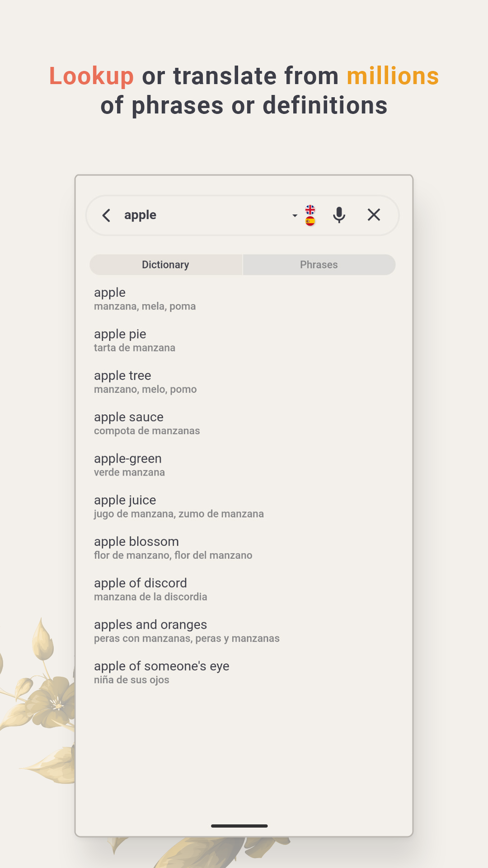The width and height of the screenshot is (488, 868).
Task: View 'apple of someone's eye' entry
Action: (244, 673)
